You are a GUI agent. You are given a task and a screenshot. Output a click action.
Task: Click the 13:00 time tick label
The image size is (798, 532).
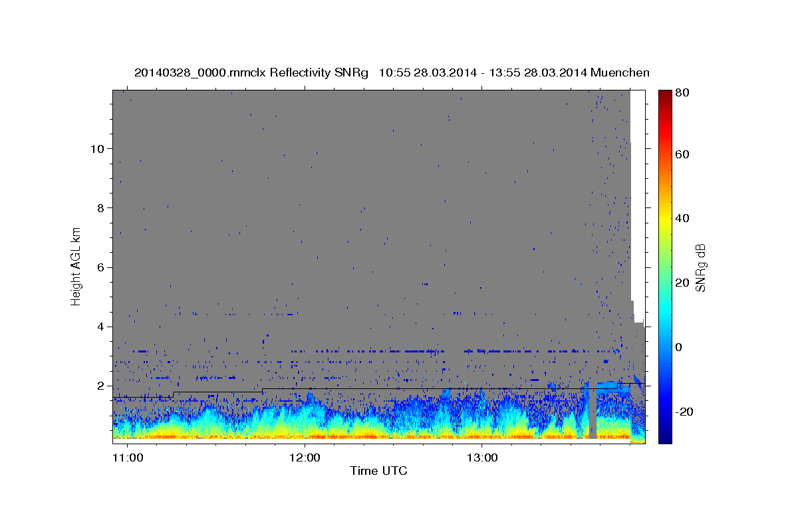tap(481, 458)
